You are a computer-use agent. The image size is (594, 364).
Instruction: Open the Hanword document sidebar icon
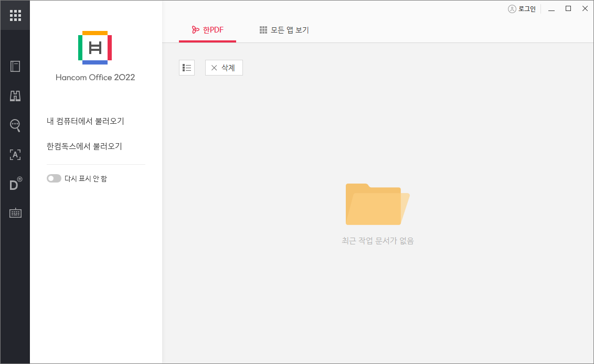15,66
